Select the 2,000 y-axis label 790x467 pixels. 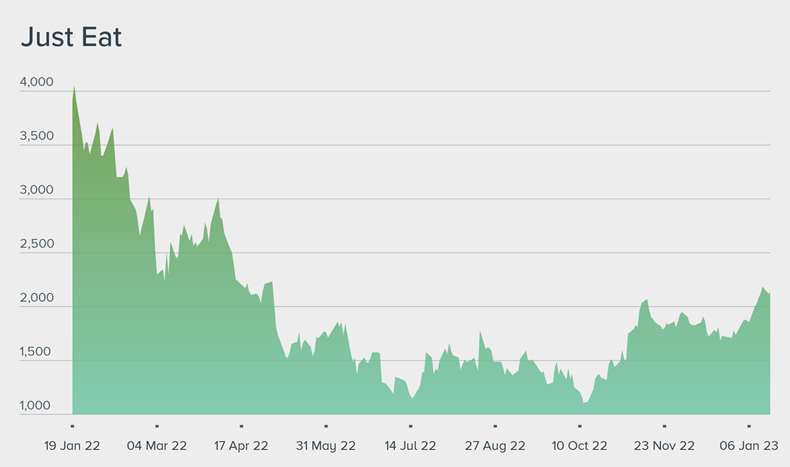(x=36, y=298)
